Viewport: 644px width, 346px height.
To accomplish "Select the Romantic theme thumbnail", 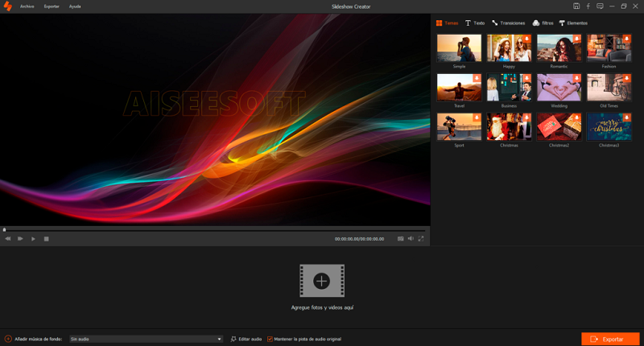I will click(559, 48).
